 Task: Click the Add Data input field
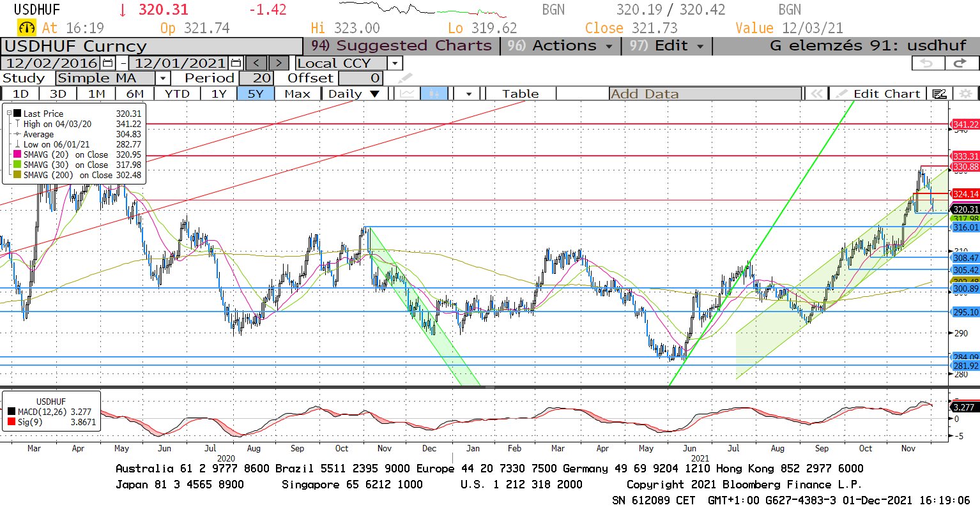705,94
